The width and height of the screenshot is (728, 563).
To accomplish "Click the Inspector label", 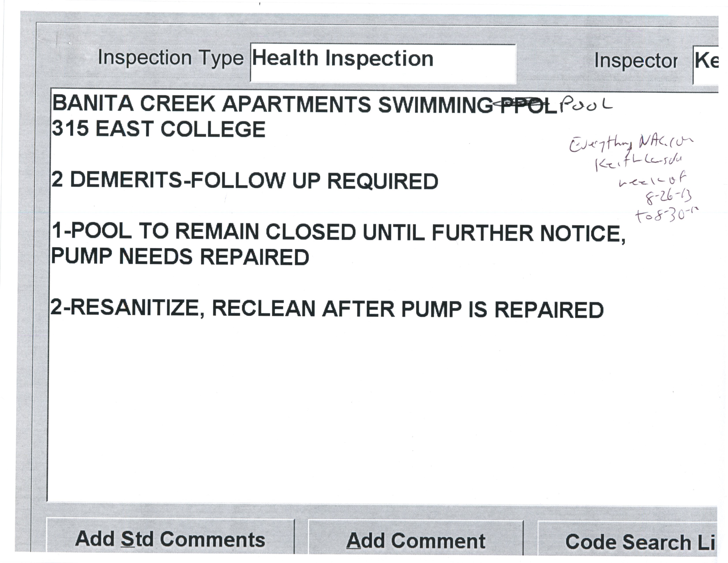I will coord(636,61).
